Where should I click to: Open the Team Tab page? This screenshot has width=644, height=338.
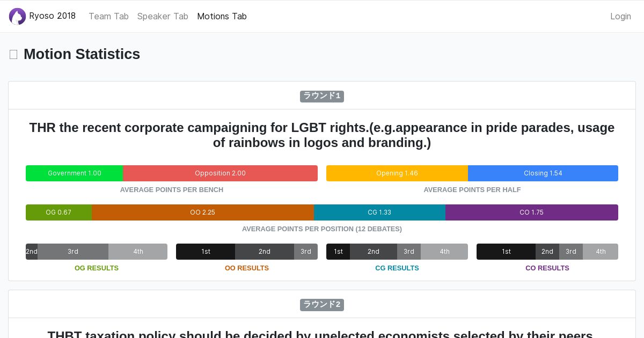pos(108,16)
